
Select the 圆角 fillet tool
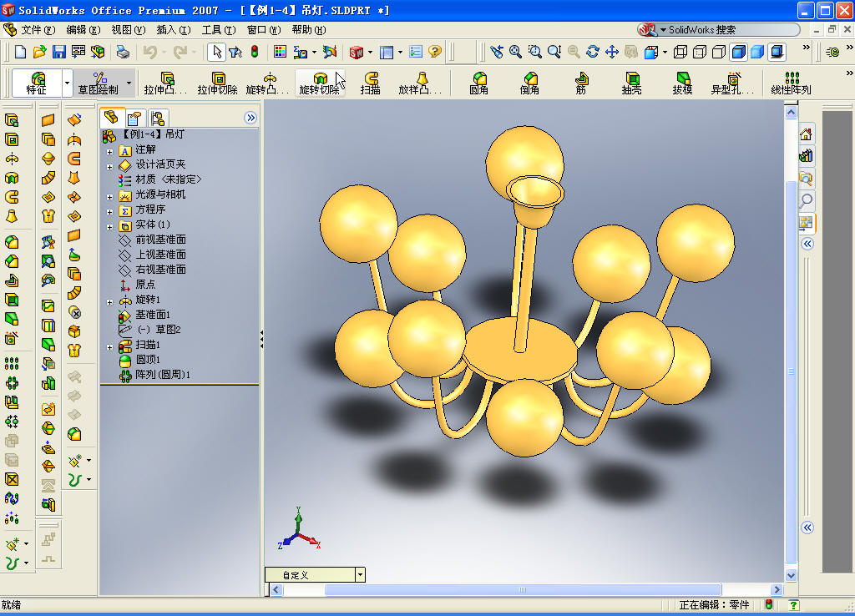point(478,83)
